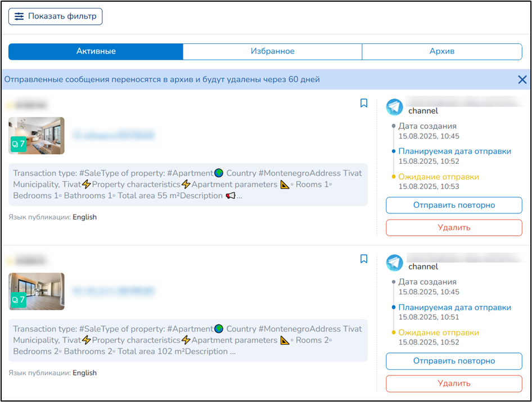The width and height of the screenshot is (532, 402).
Task: Close the blue archive notice banner
Action: pyautogui.click(x=522, y=79)
